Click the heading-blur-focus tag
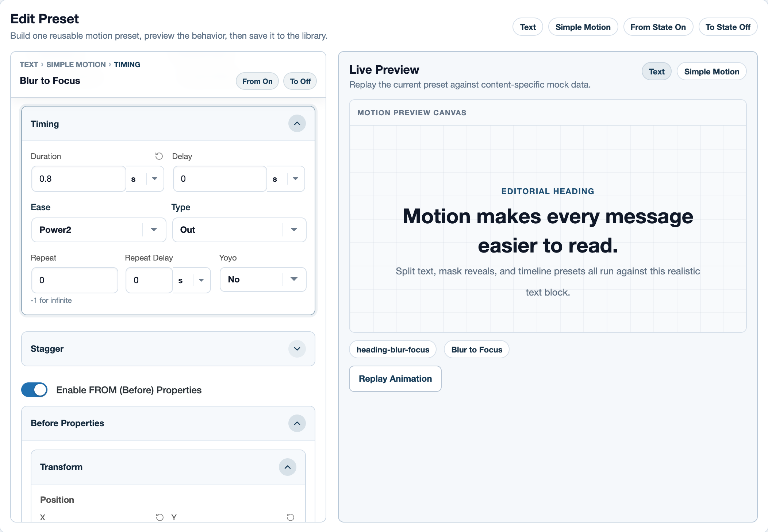The image size is (768, 532). pyautogui.click(x=393, y=350)
